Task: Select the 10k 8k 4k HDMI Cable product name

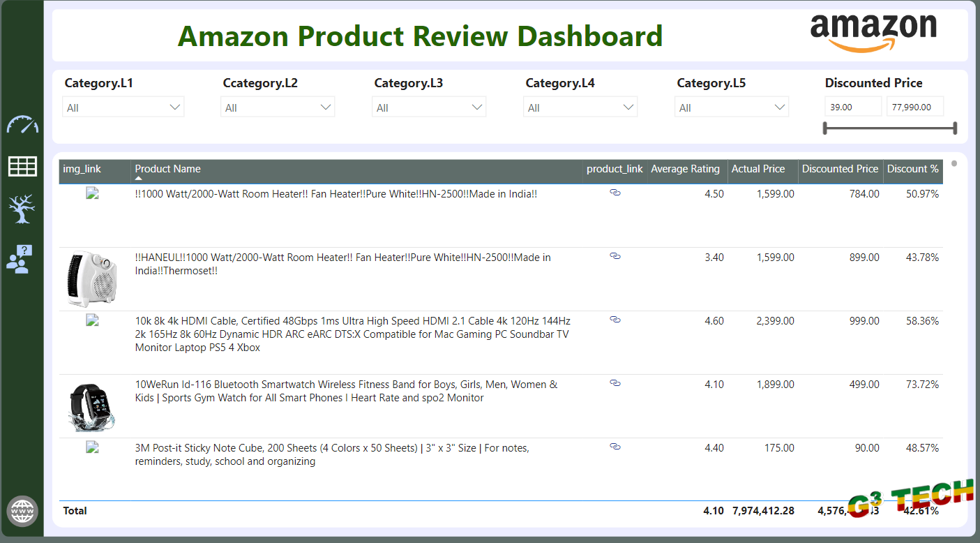Action: click(353, 334)
